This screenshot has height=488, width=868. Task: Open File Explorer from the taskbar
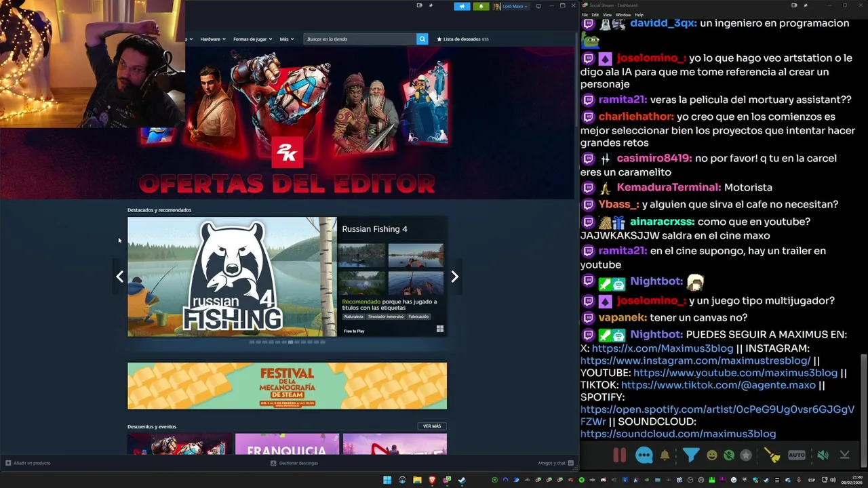tap(417, 480)
